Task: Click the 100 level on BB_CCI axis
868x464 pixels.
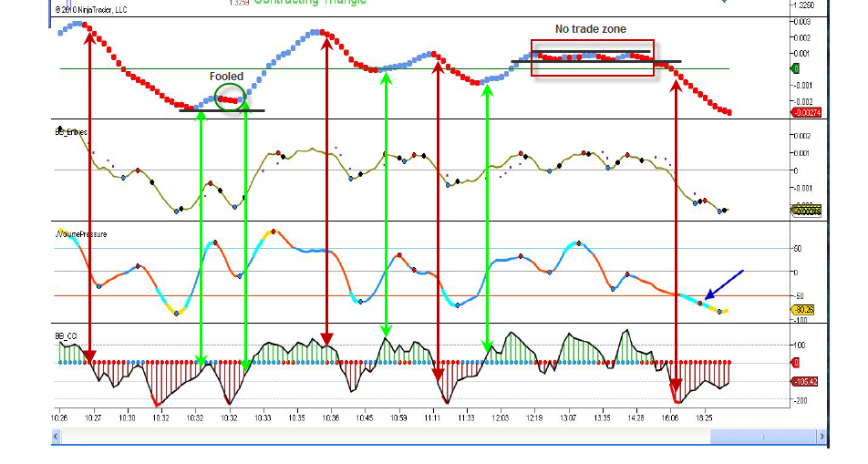Action: pos(800,345)
